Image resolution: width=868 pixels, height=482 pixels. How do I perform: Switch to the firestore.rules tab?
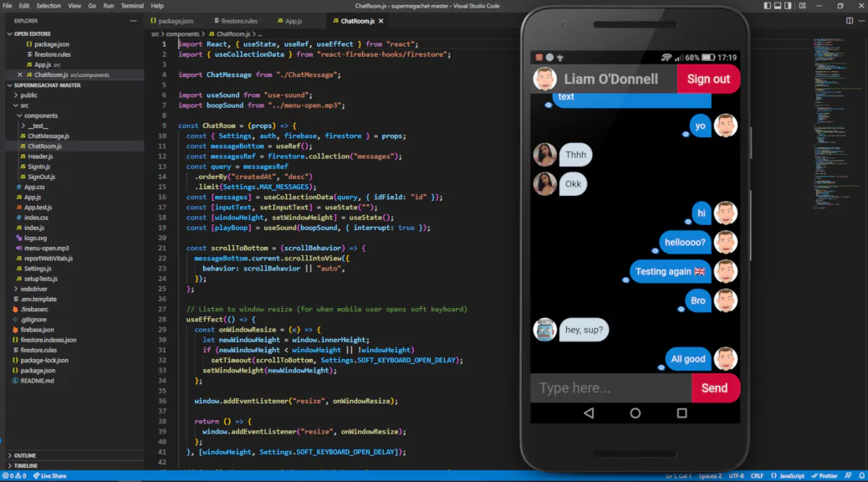(x=236, y=21)
